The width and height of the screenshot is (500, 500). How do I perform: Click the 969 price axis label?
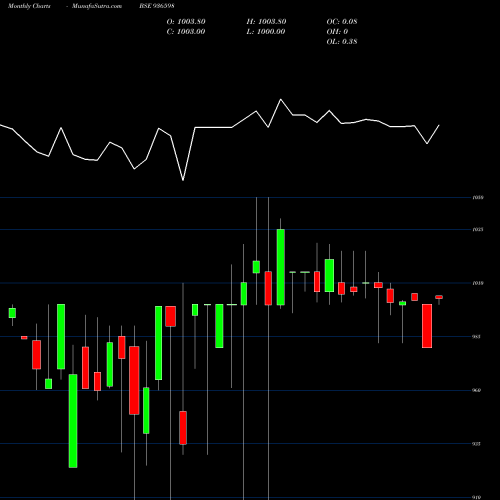476,390
